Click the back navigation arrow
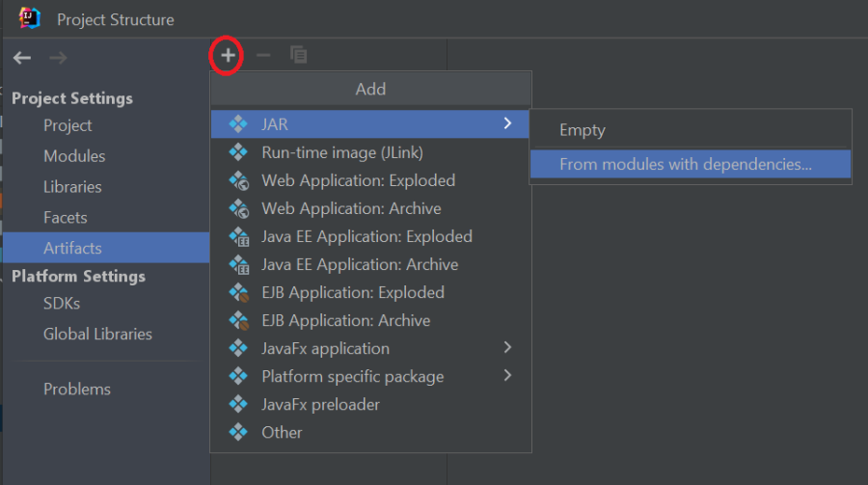This screenshot has height=485, width=868. [x=22, y=58]
